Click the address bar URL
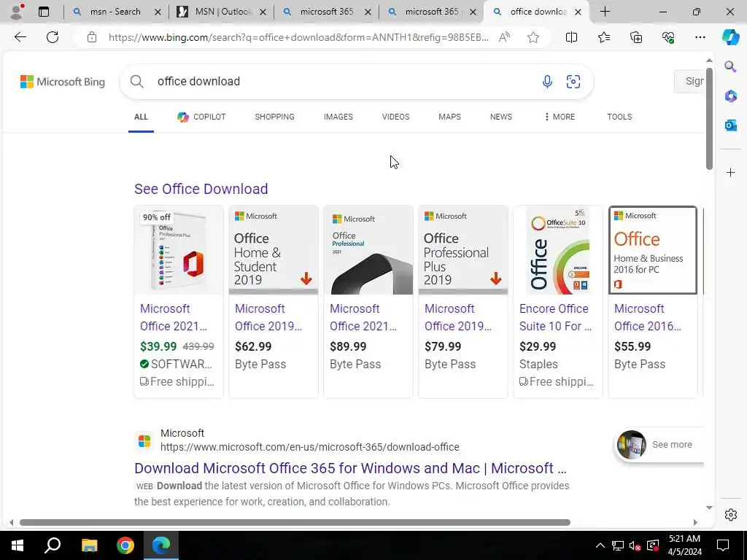Screen dimensions: 747x560 coord(298,37)
